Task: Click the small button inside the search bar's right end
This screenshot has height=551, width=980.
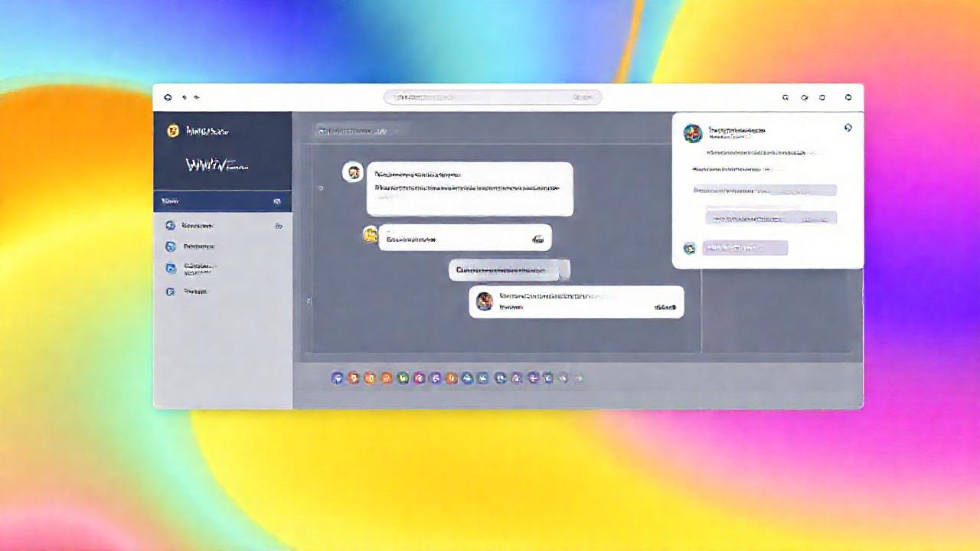Action: pos(583,97)
